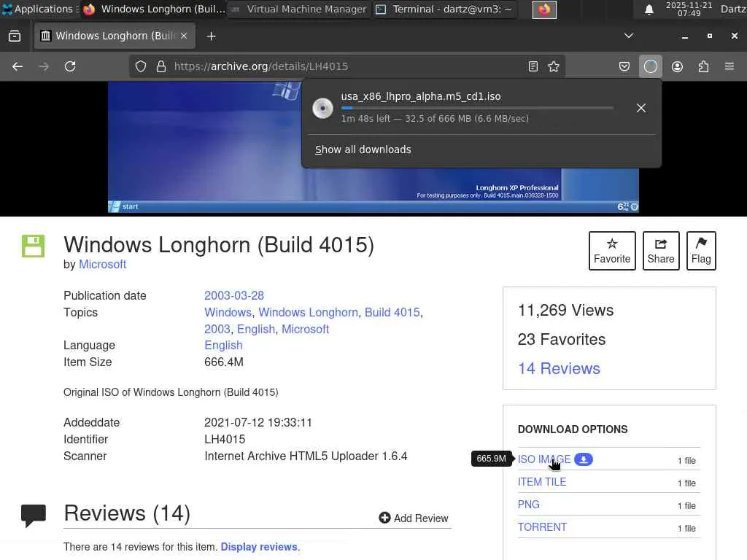Screen dimensions: 747x560
Task: Switch to Terminal dartz@vm3 window
Action: [444, 9]
